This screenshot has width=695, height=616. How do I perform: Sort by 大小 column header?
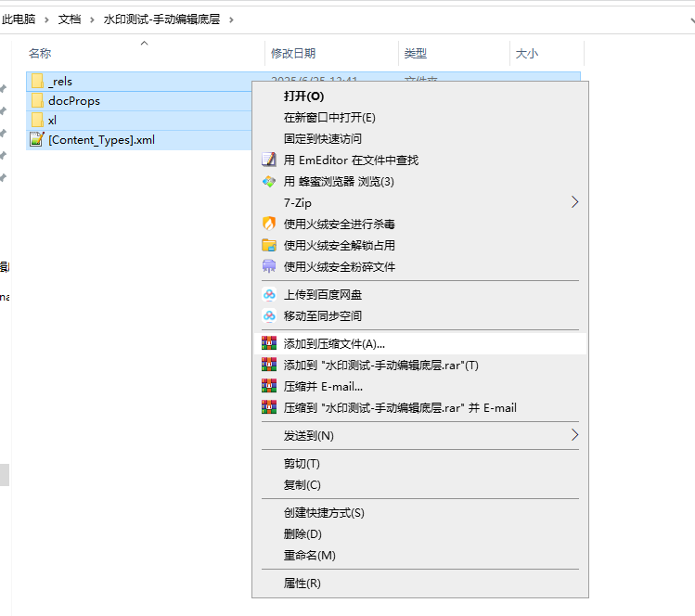pos(526,53)
